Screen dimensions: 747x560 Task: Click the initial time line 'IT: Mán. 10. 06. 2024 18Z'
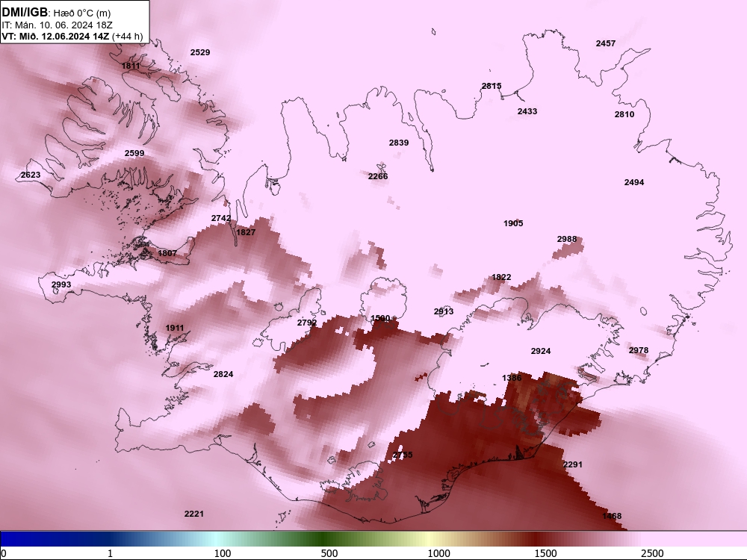[x=58, y=25]
